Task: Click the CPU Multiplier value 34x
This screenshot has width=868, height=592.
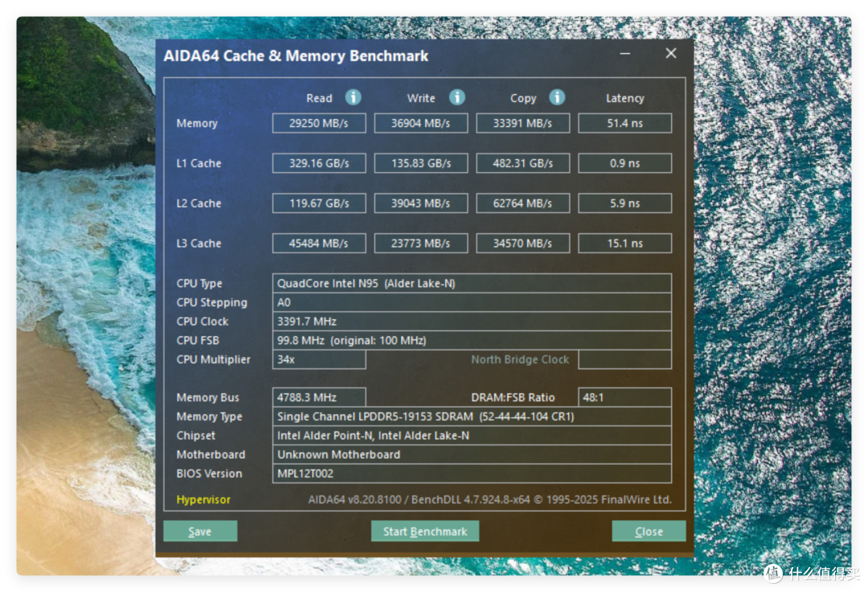Action: click(x=319, y=360)
